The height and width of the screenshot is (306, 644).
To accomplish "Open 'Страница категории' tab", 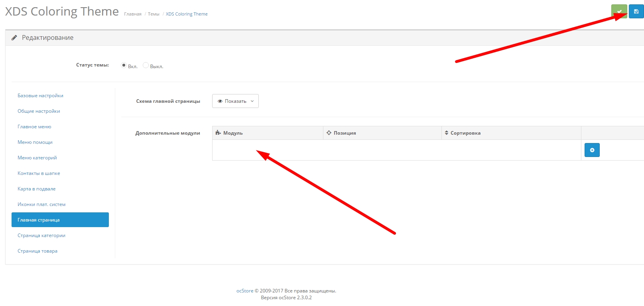I will [x=41, y=235].
